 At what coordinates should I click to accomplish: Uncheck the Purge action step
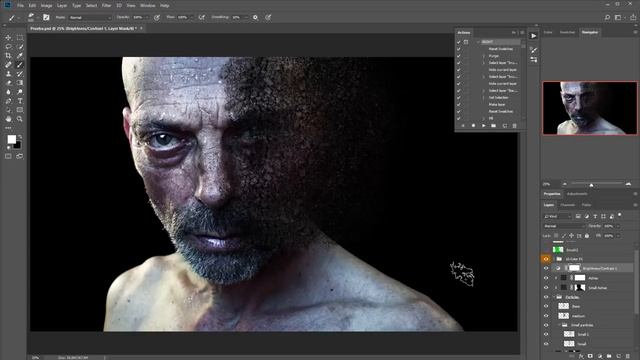coord(459,56)
